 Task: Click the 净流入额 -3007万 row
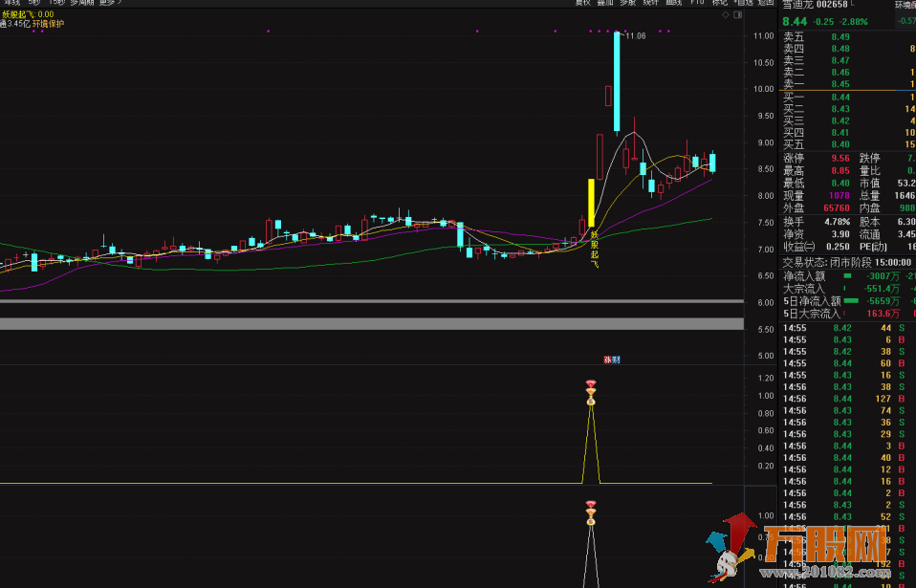click(849, 276)
